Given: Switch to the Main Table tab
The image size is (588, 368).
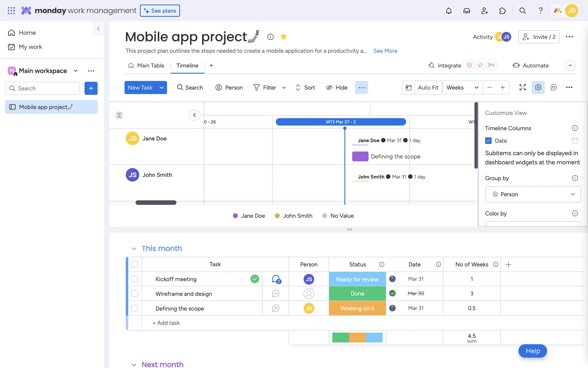Looking at the screenshot, I should [x=146, y=65].
